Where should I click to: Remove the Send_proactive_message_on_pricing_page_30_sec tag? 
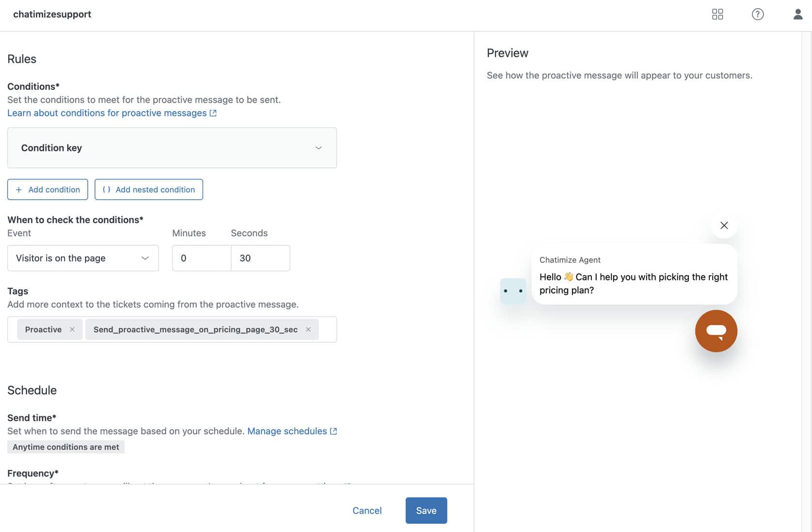coord(308,329)
